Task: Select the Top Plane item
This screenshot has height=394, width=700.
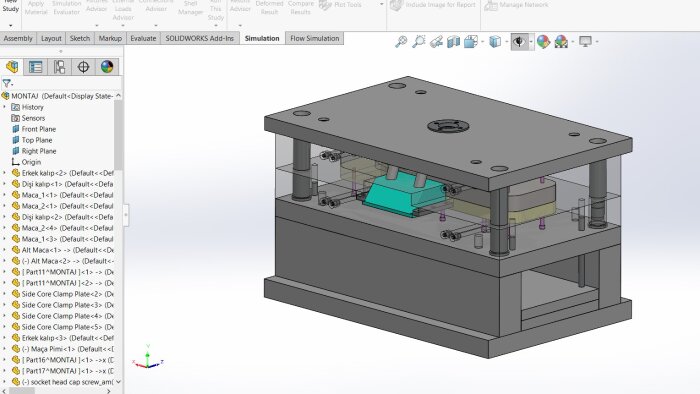Action: point(32,140)
